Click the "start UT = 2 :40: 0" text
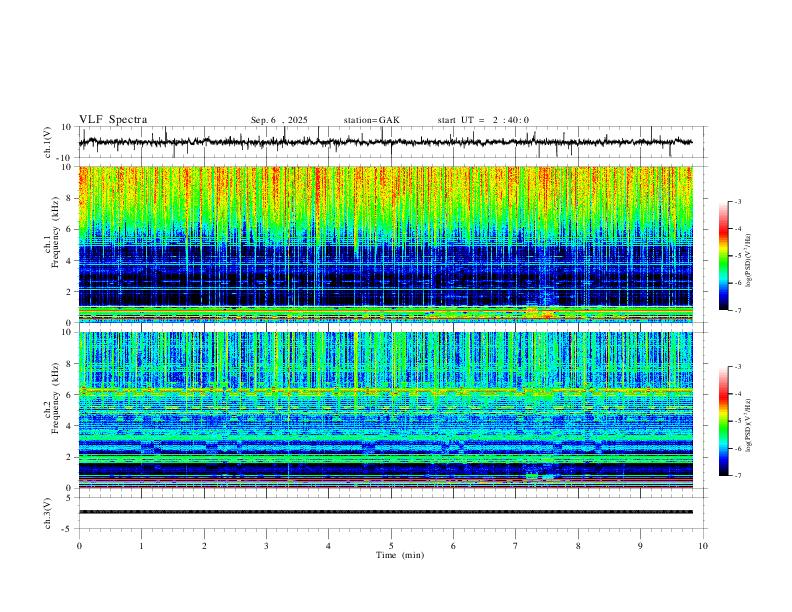 click(x=483, y=120)
